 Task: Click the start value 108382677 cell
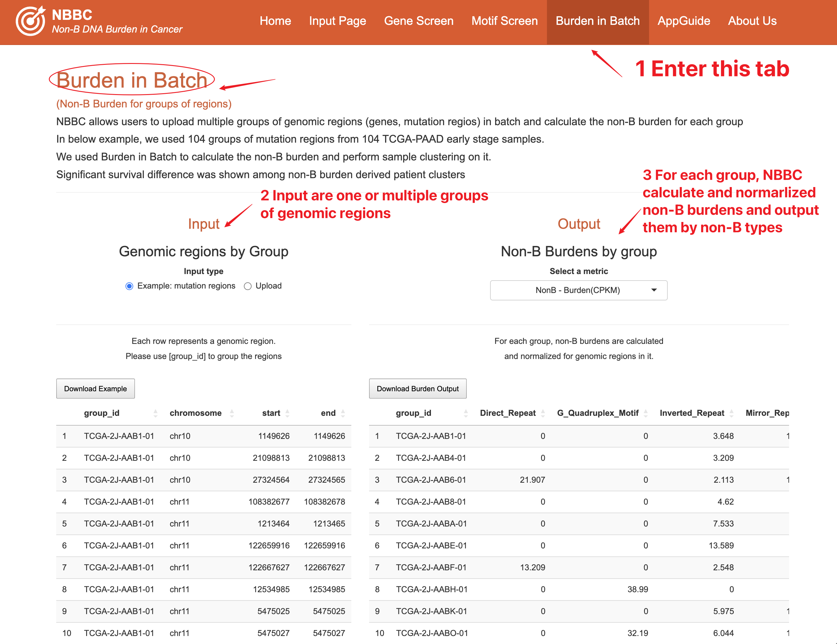[x=269, y=502]
